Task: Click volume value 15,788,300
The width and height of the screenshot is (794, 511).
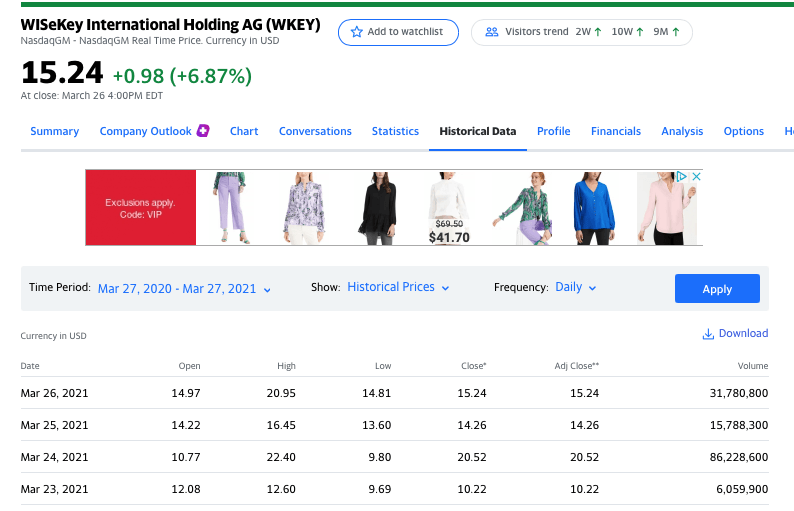Action: pyautogui.click(x=739, y=425)
